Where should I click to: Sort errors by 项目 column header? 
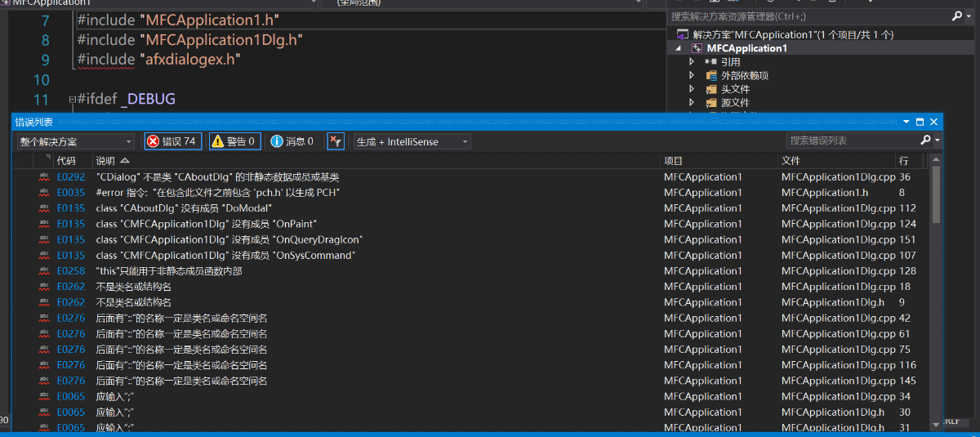tap(719, 161)
